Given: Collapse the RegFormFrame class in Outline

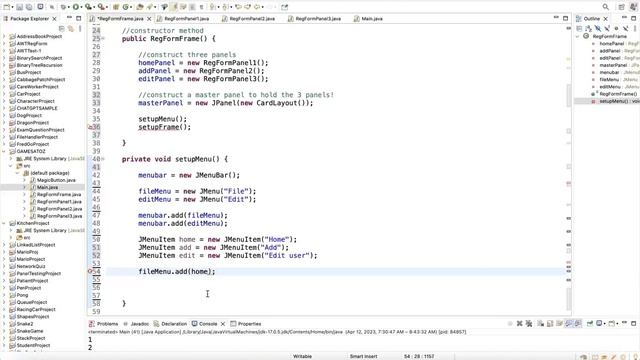Looking at the screenshot, I should [x=578, y=36].
